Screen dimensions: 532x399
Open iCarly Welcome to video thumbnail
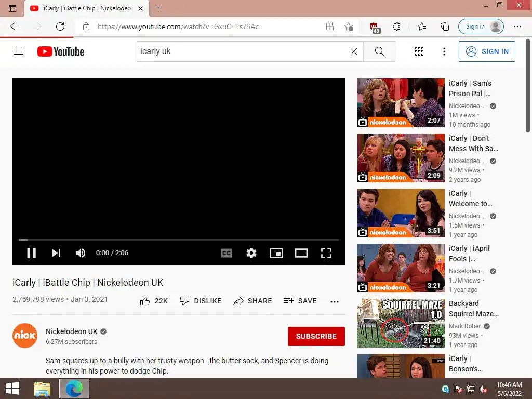401,212
